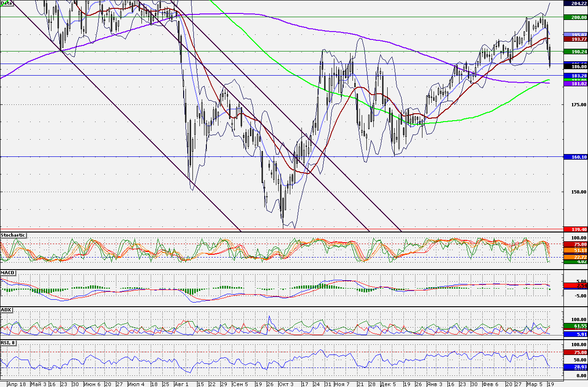Select the Data panel label
This screenshot has height=387, width=588.
click(x=7, y=3)
